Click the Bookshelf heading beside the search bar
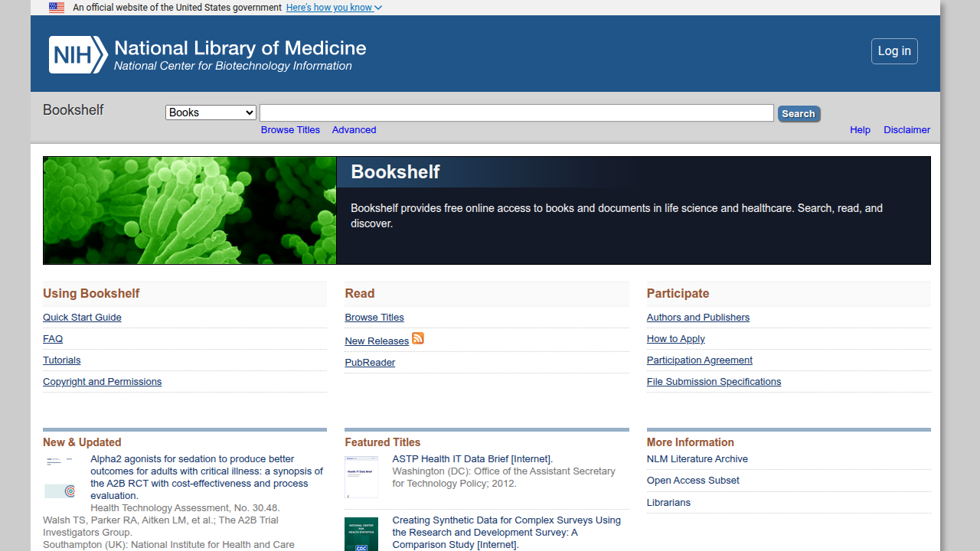 [73, 110]
